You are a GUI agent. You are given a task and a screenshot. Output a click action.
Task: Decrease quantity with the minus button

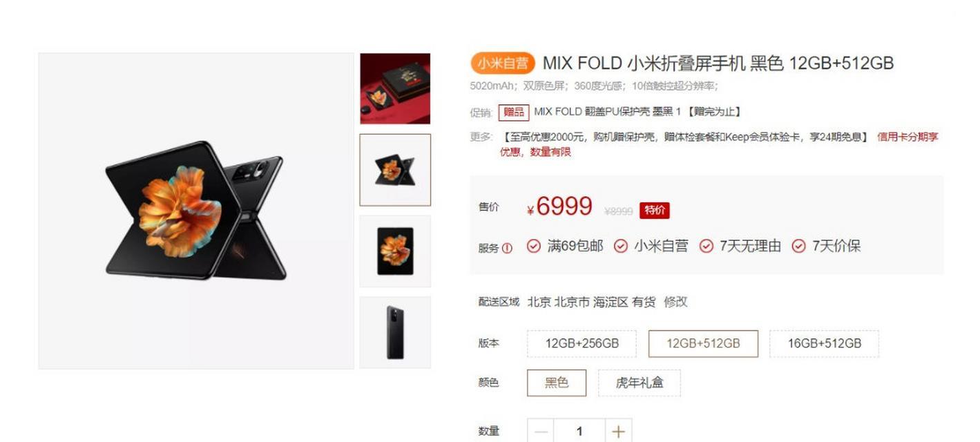tap(541, 432)
